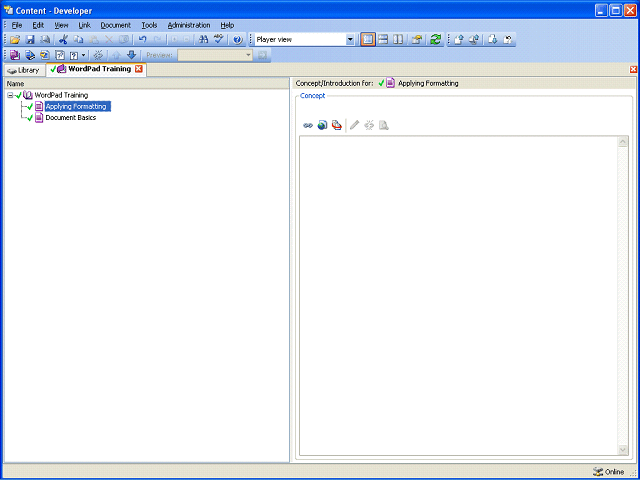Open the Help menu

point(227,25)
